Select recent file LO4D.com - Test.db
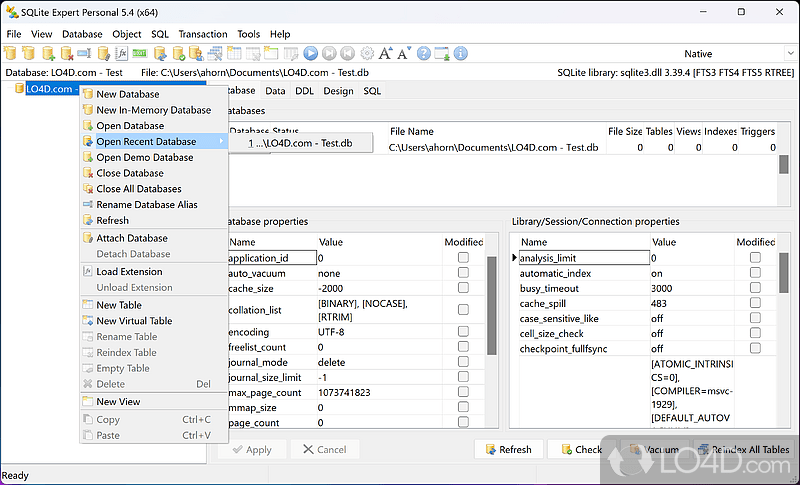The height and width of the screenshot is (485, 800). point(301,143)
